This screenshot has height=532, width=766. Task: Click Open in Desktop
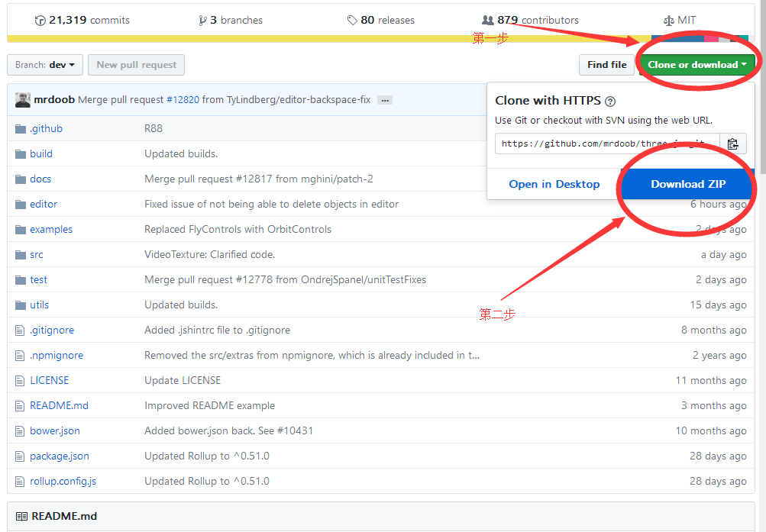click(x=554, y=184)
